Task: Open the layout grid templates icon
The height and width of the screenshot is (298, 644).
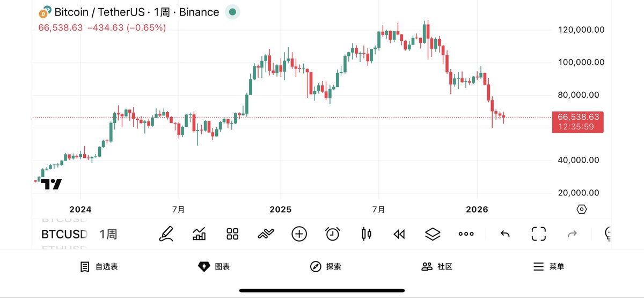Action: pos(232,234)
